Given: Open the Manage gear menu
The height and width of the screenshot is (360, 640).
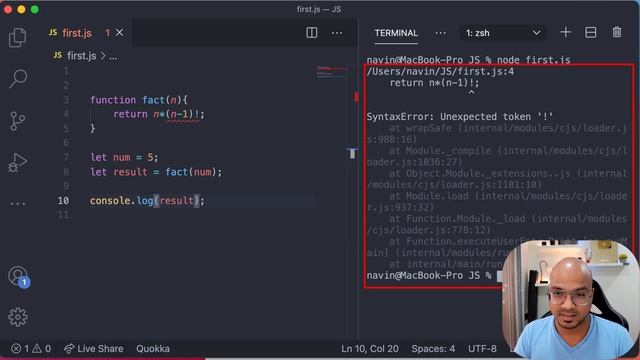Looking at the screenshot, I should point(18,317).
